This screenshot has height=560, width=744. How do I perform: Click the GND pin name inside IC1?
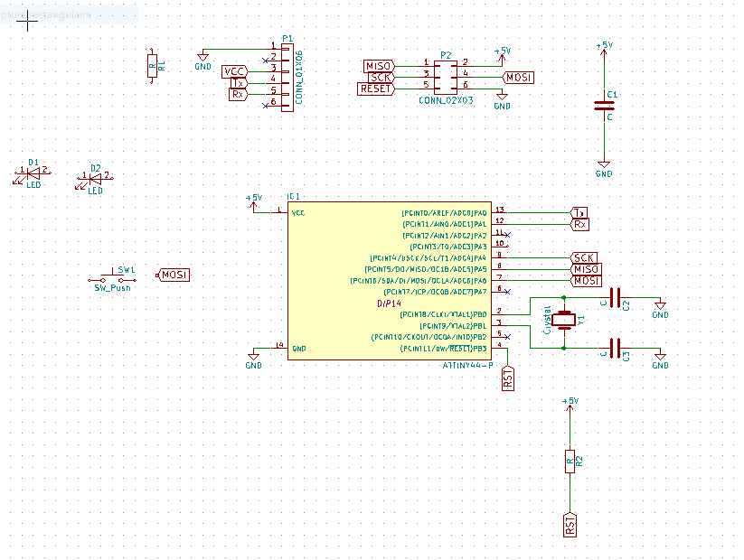click(299, 349)
